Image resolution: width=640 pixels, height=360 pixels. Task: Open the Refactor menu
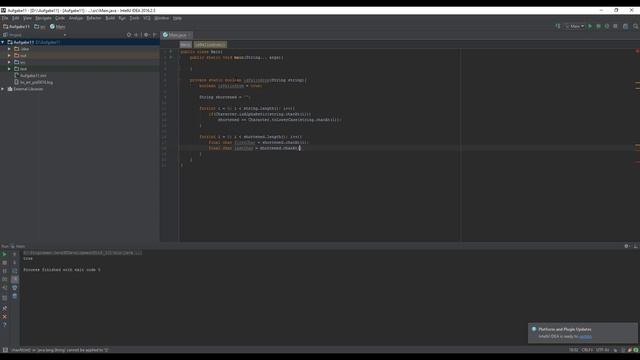coord(94,18)
